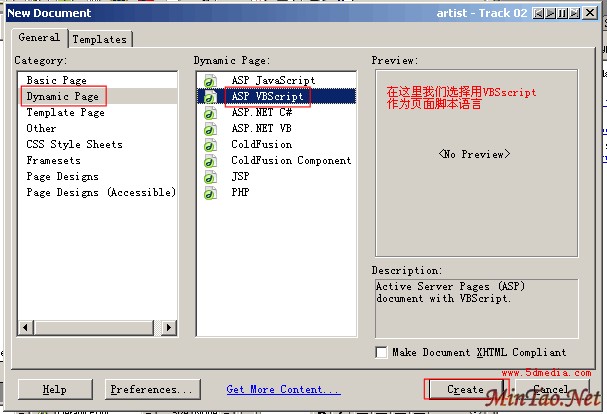Choose the PHP document icon

point(210,192)
